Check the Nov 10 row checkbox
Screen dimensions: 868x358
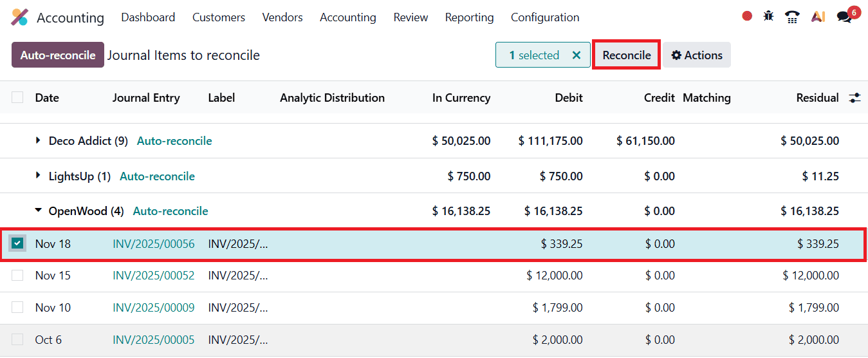17,307
